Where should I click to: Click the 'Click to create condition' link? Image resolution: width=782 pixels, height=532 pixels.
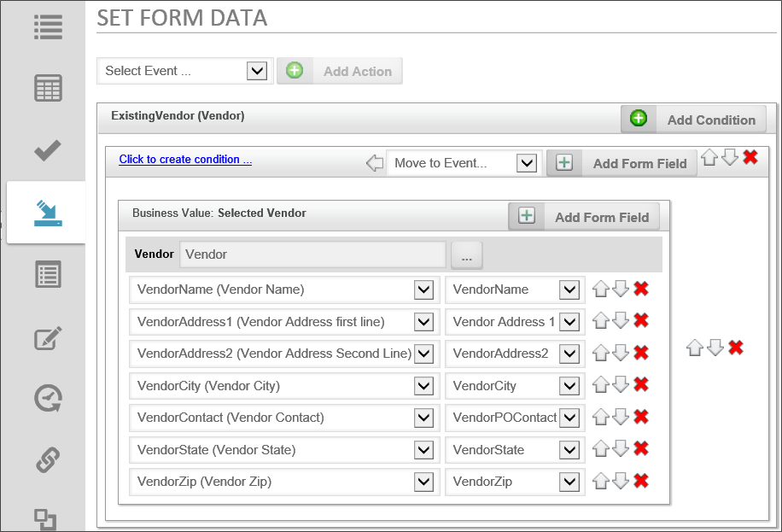[x=185, y=160]
